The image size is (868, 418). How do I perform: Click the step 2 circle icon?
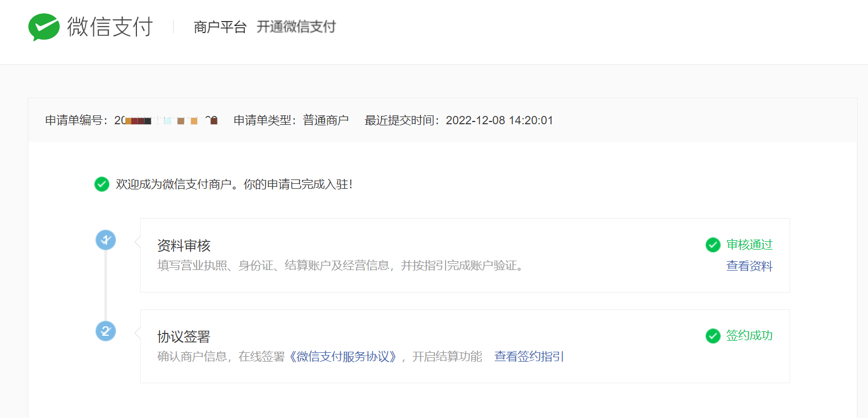(x=105, y=331)
